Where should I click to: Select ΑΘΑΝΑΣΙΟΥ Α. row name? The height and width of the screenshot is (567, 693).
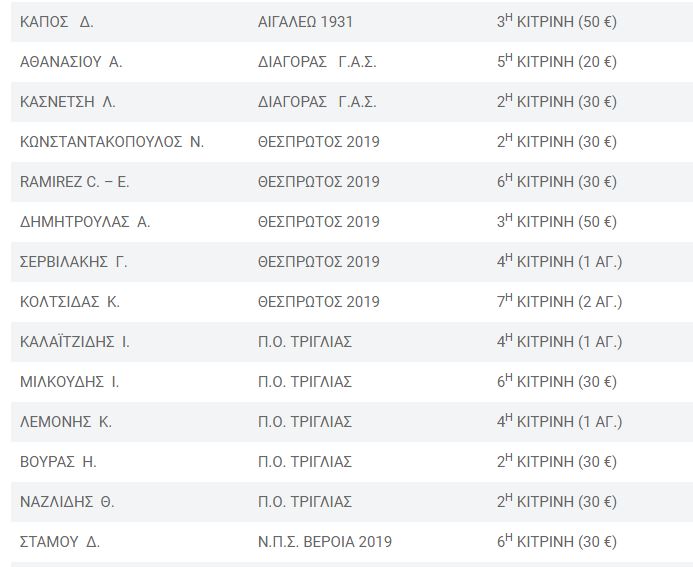click(x=71, y=62)
